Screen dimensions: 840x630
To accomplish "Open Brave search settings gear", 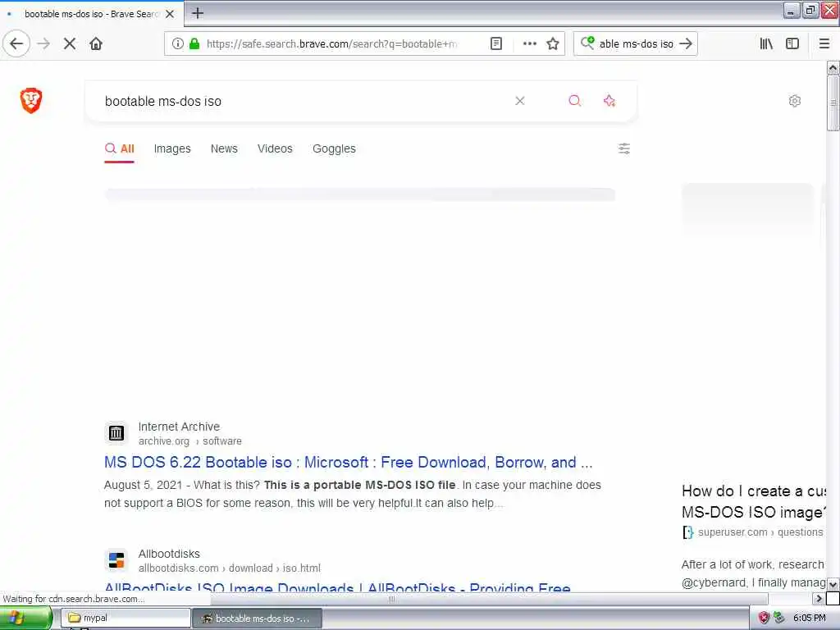I will 794,101.
